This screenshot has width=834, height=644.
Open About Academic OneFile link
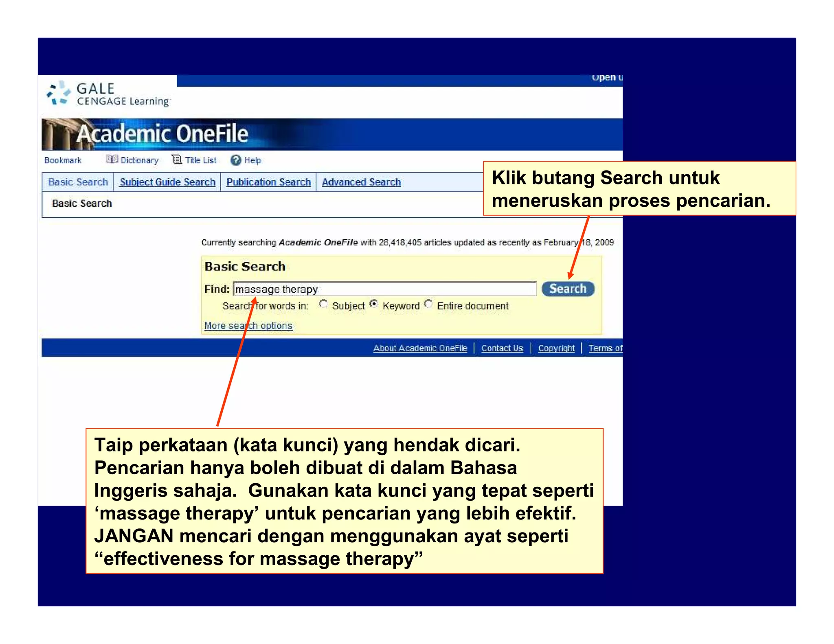click(x=420, y=348)
